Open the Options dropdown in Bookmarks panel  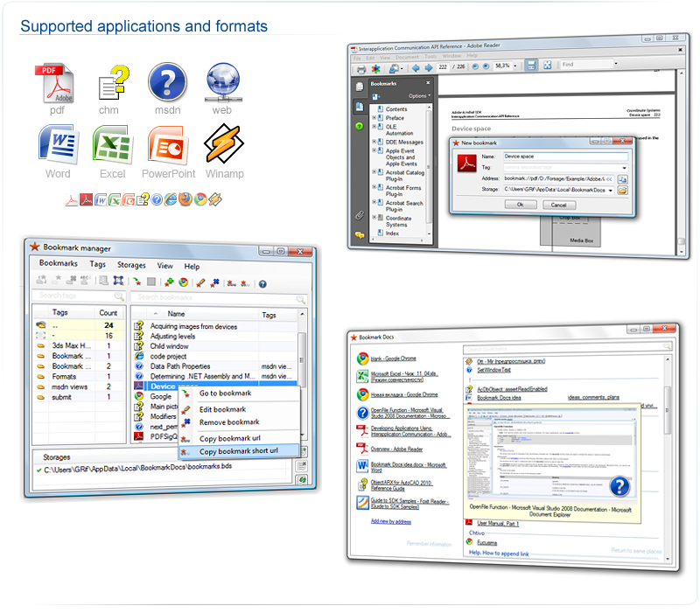tap(420, 96)
